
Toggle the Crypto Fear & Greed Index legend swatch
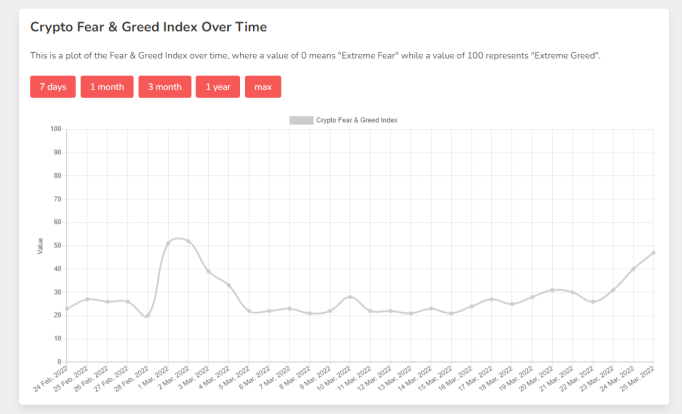(301, 120)
